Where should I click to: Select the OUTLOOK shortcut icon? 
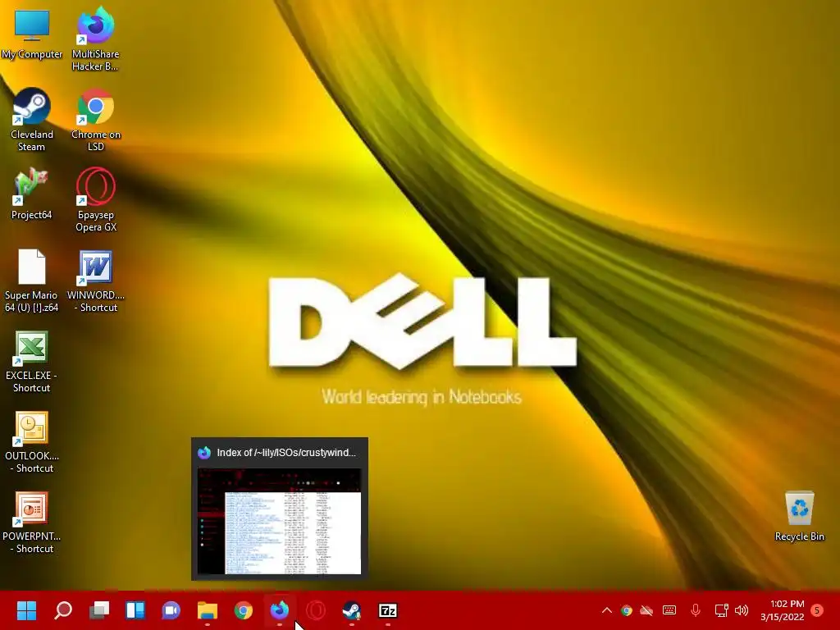point(32,441)
